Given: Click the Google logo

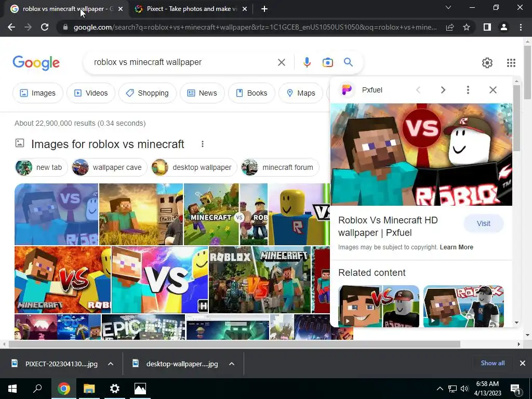Looking at the screenshot, I should pyautogui.click(x=36, y=63).
